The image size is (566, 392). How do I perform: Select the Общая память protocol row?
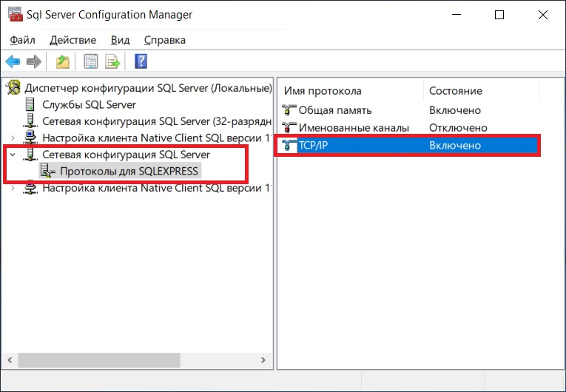click(410, 109)
